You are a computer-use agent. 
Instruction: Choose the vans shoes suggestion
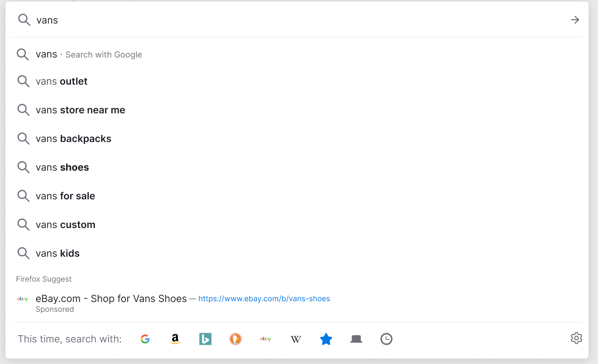pyautogui.click(x=297, y=167)
